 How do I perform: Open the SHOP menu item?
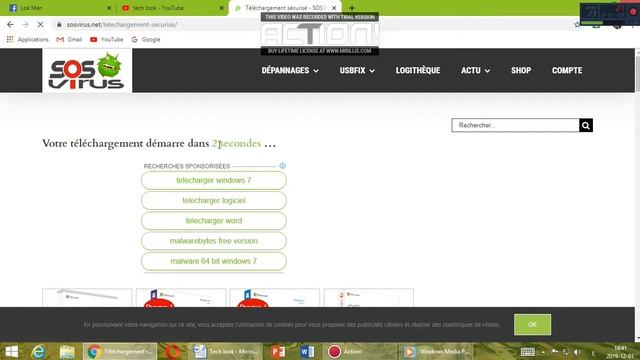pos(521,70)
